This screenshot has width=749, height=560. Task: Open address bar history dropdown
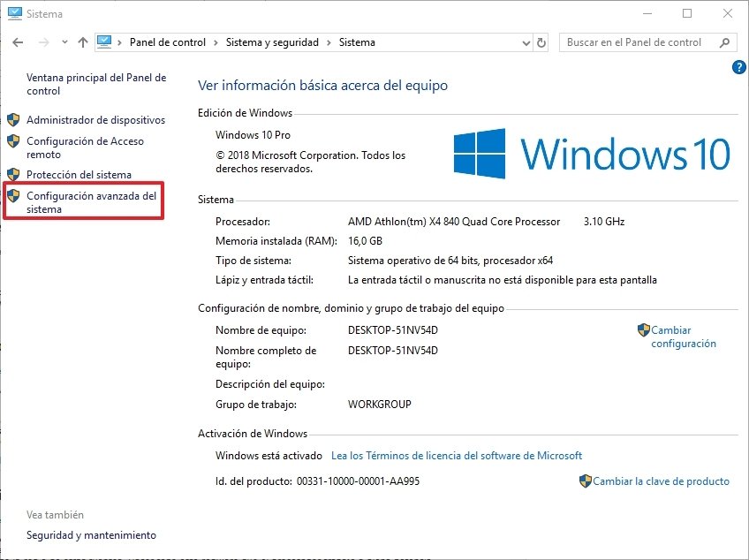pyautogui.click(x=526, y=43)
